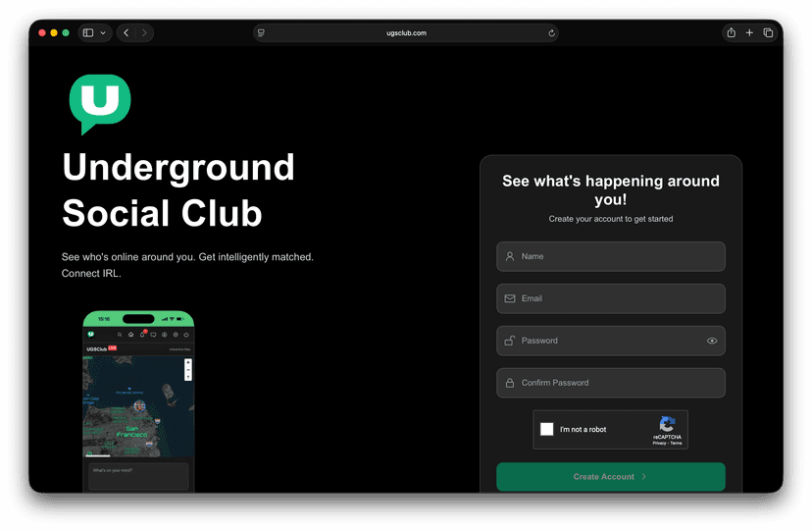This screenshot has height=531, width=812.
Task: Click into the Password field
Action: [x=611, y=341]
